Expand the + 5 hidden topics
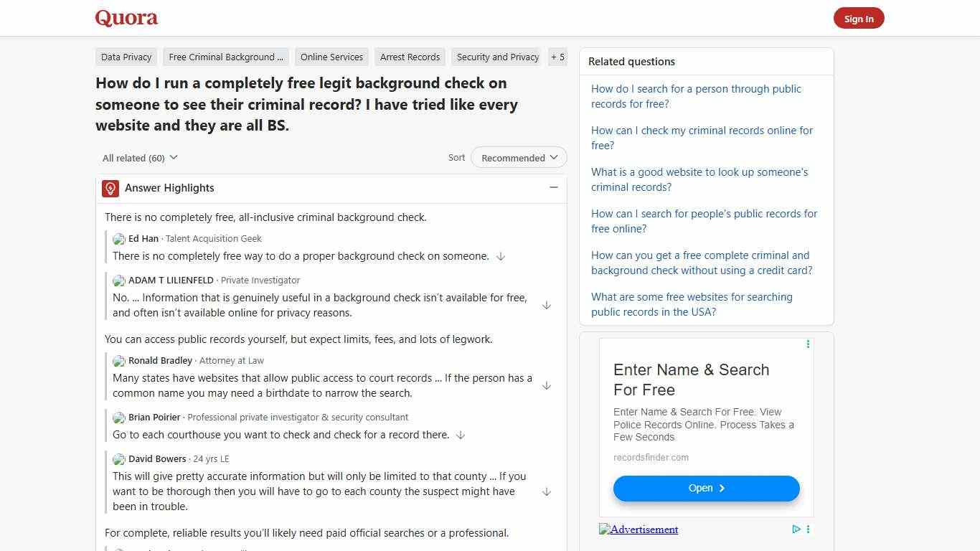 tap(557, 57)
